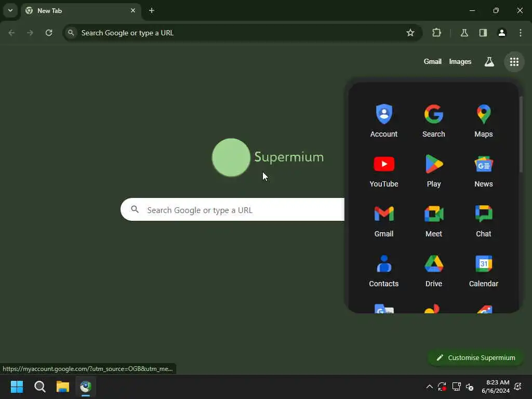
Task: Click the sync update tray icon
Action: click(442, 387)
